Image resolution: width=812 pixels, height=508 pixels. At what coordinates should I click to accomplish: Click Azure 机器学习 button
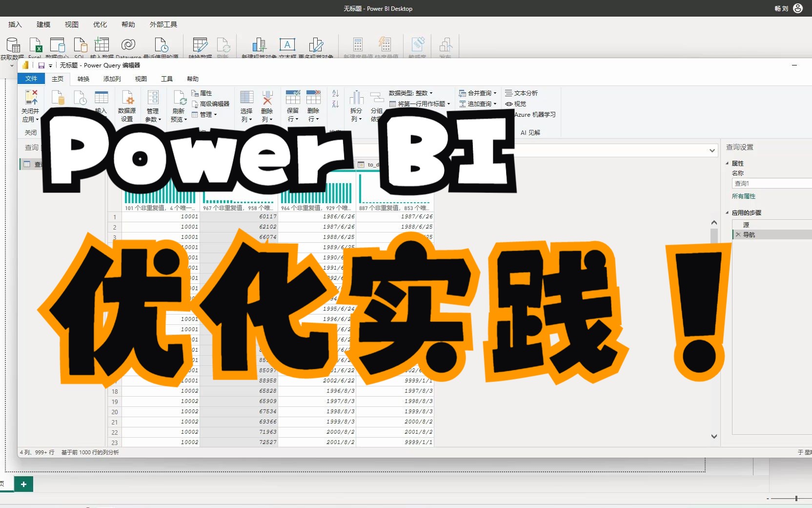point(535,114)
